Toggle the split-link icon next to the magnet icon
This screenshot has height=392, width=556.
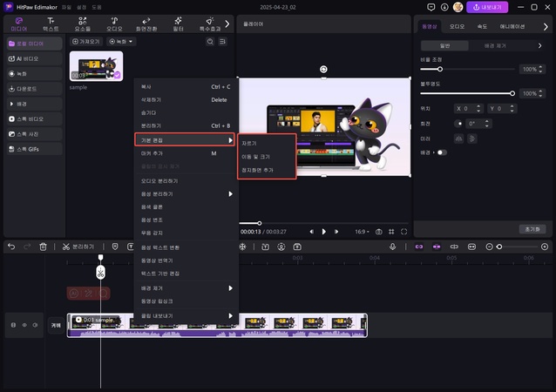(x=454, y=247)
